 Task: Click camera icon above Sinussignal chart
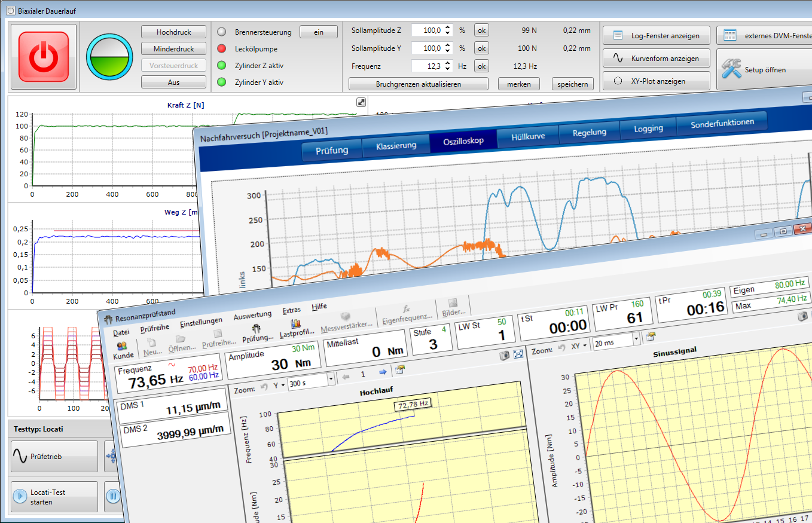pos(803,317)
